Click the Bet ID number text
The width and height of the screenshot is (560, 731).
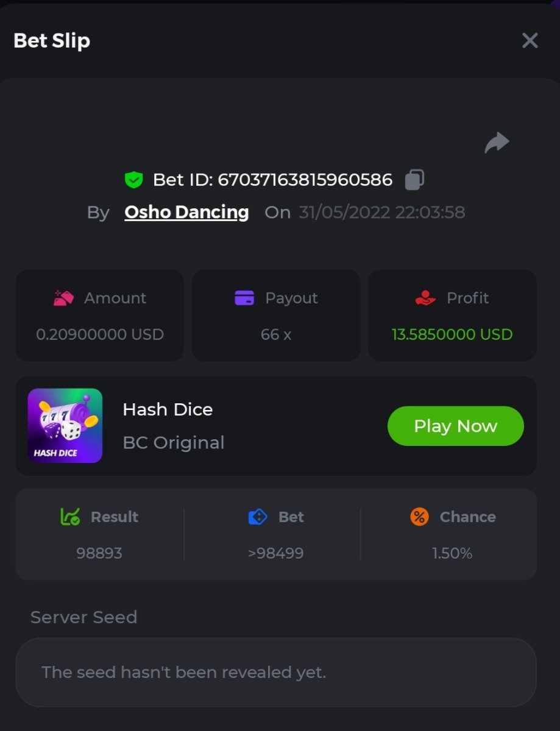point(305,180)
